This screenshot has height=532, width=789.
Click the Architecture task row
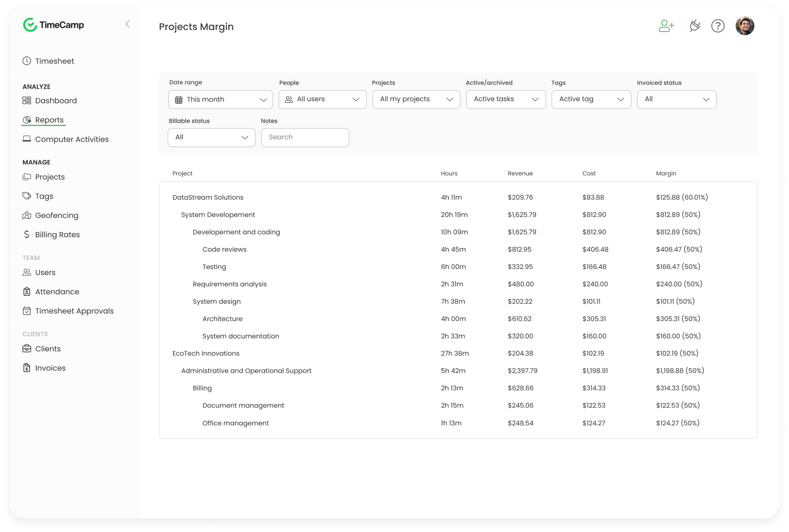[458, 319]
